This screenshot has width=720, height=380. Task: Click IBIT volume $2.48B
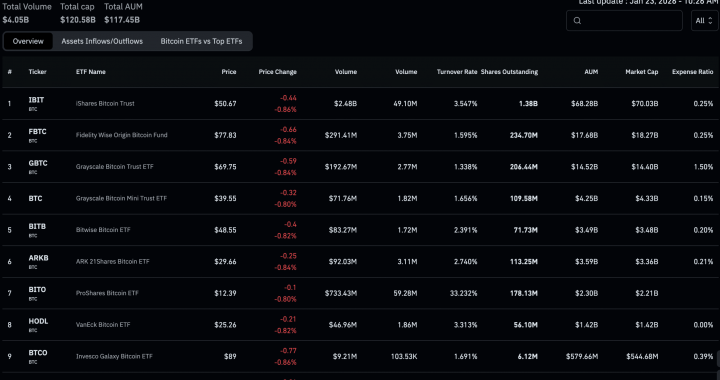345,103
